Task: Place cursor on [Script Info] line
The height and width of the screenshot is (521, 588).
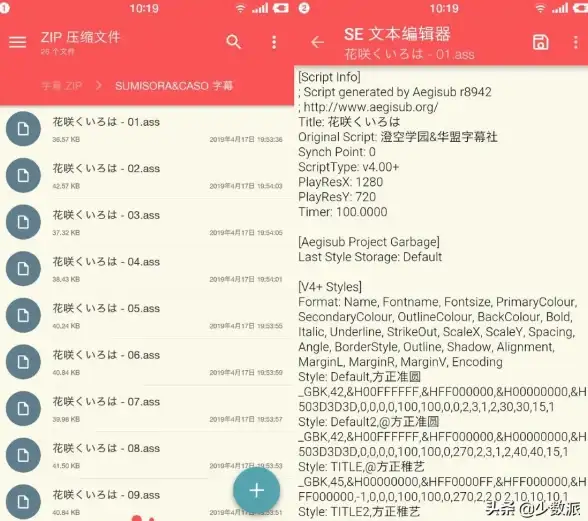Action: coord(329,77)
